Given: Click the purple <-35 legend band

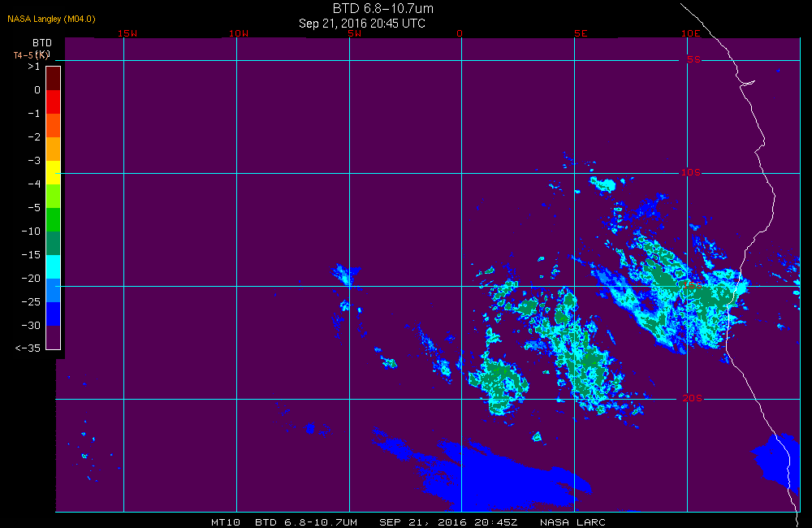Looking at the screenshot, I should pos(54,337).
